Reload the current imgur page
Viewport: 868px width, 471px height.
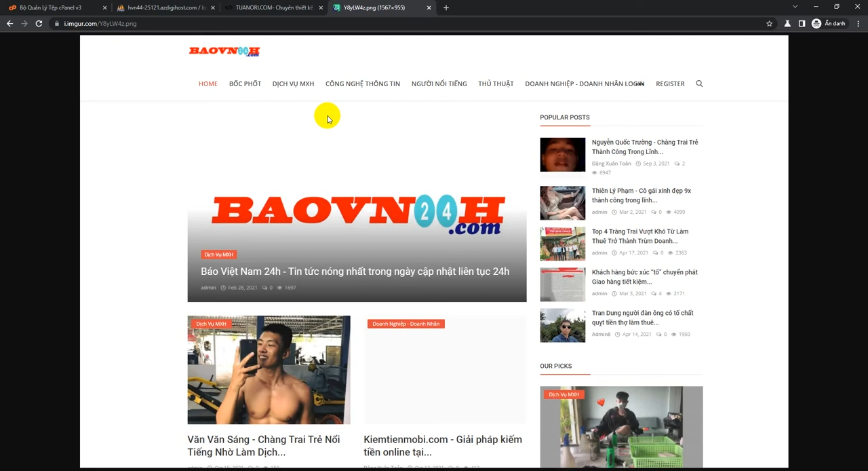click(39, 23)
